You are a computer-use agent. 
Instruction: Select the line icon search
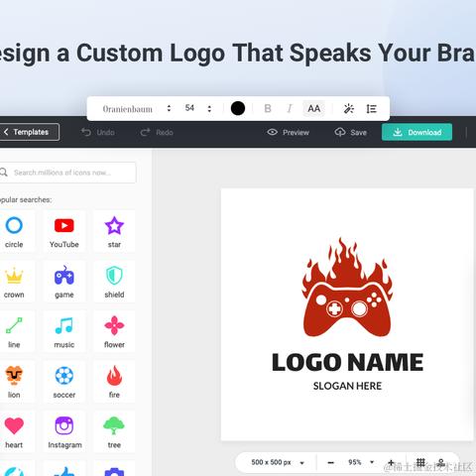(x=14, y=331)
